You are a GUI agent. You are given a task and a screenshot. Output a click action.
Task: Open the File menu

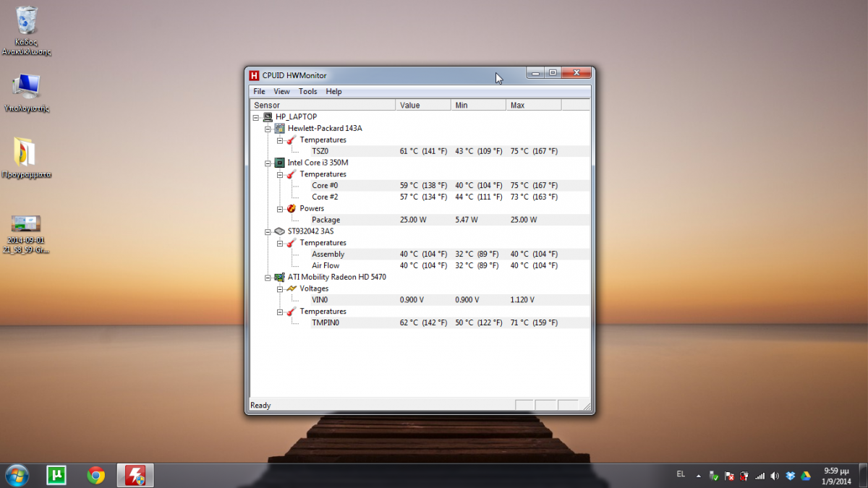(259, 92)
